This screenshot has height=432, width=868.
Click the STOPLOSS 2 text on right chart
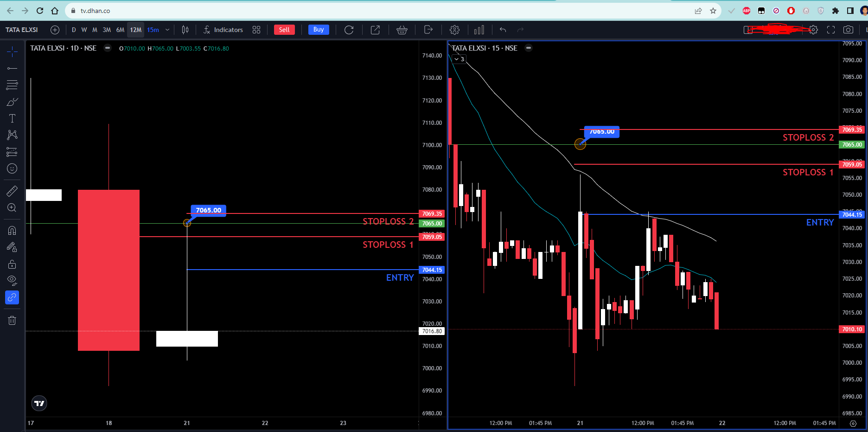tap(808, 137)
